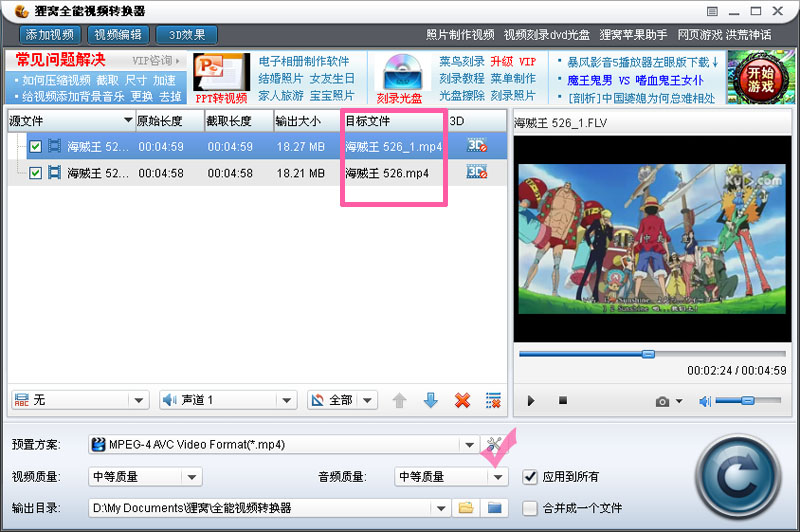Open 狸窝苹果助手 link
This screenshot has width=800, height=532.
click(633, 35)
